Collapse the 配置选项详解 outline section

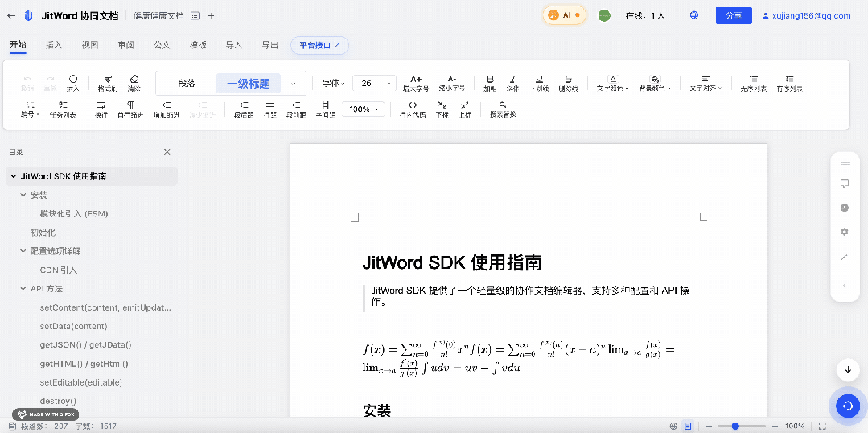click(x=23, y=251)
